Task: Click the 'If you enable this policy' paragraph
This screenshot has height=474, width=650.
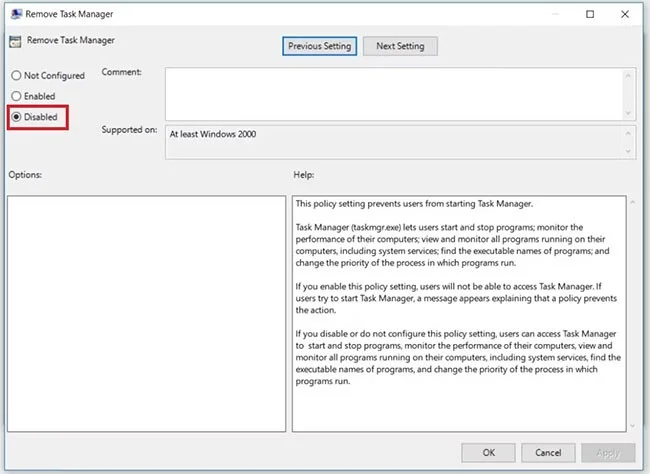Action: pos(456,298)
